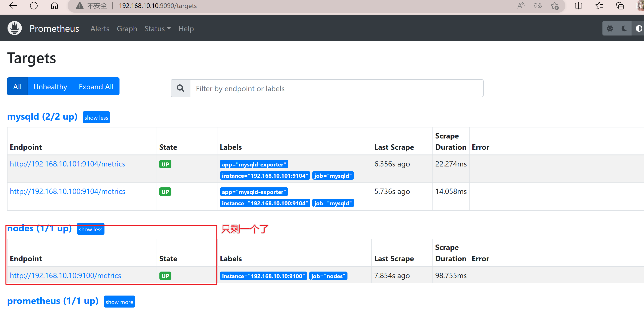Click the browser back arrow

click(x=13, y=5)
